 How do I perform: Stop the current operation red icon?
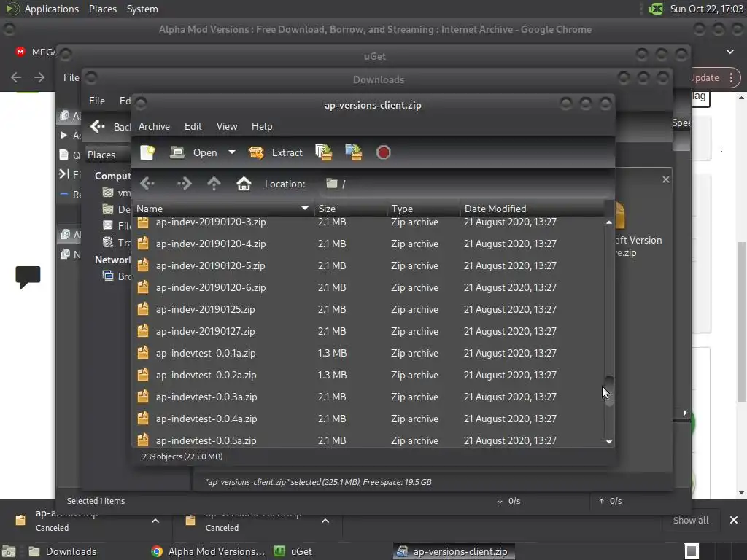pyautogui.click(x=384, y=152)
